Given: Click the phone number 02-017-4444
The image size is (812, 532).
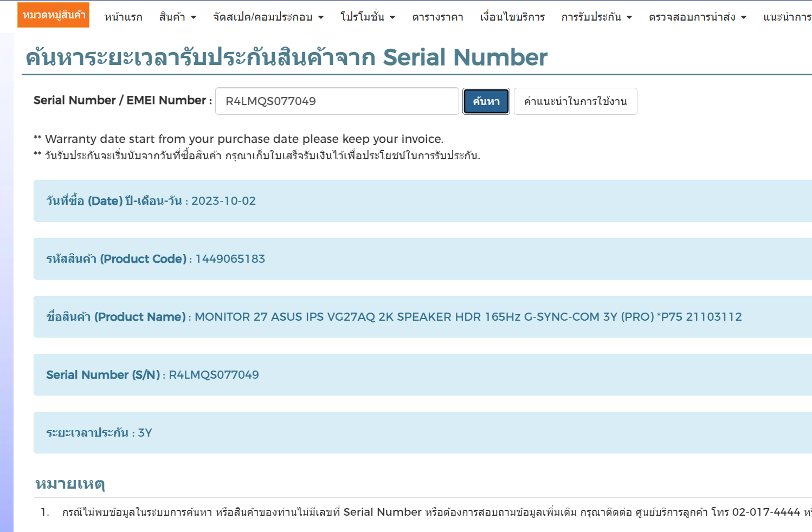Looking at the screenshot, I should pyautogui.click(x=766, y=512).
